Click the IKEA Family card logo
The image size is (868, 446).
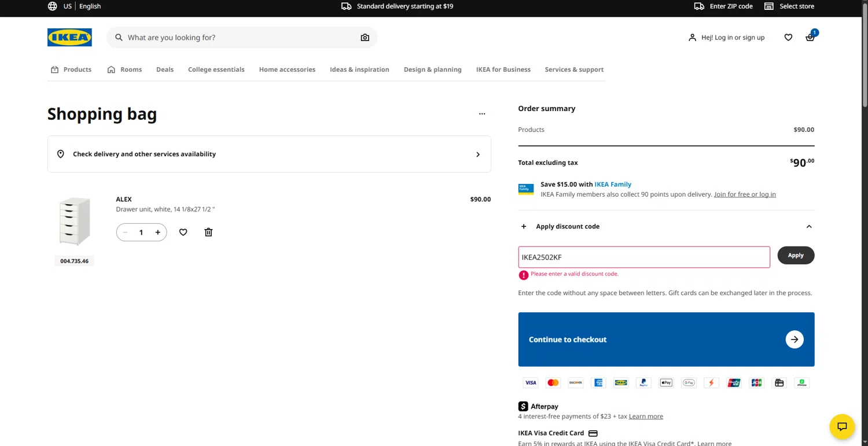(526, 189)
